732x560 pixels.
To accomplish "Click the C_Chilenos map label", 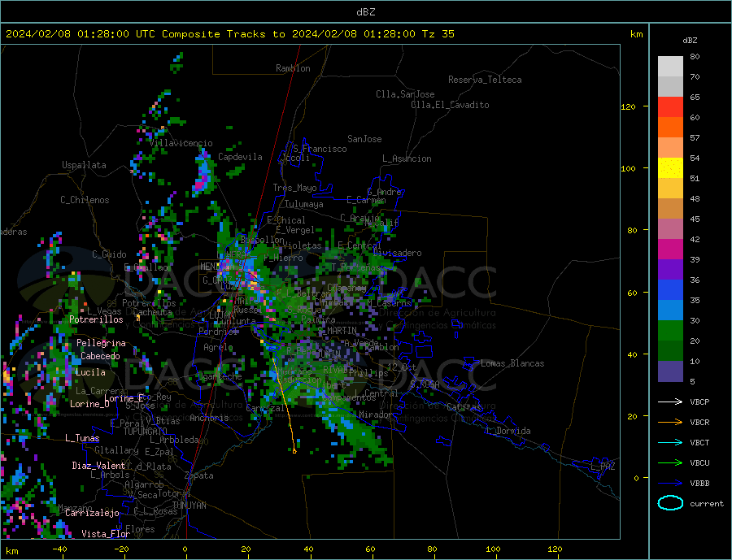I will [85, 200].
